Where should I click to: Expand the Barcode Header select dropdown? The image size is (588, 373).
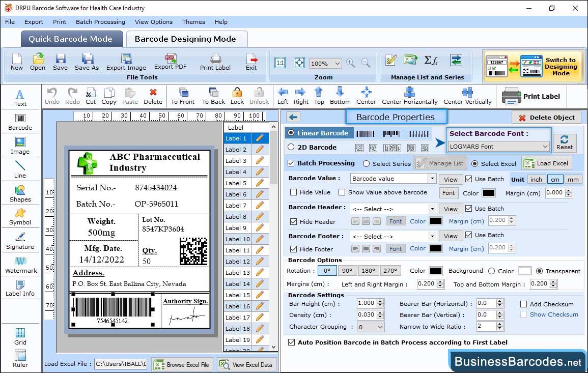point(432,209)
